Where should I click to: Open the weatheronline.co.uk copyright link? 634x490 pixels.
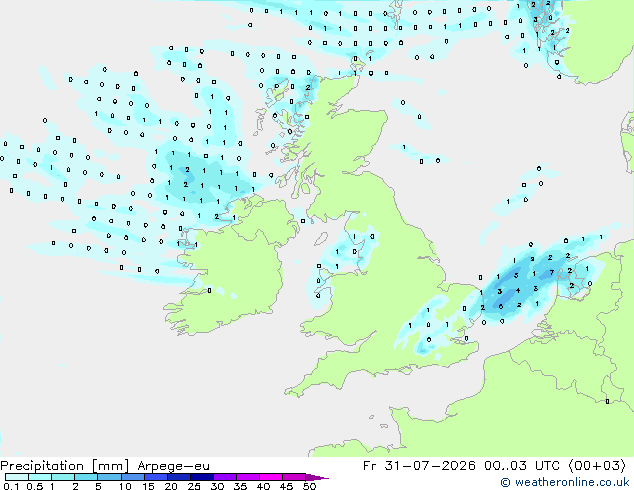[564, 482]
